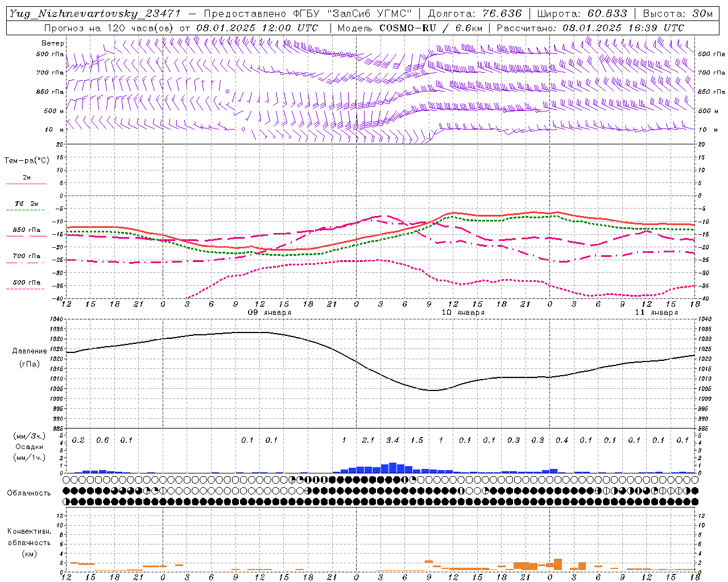The image size is (728, 582).
Task: Click the 11 января date label
Action: pyautogui.click(x=656, y=313)
